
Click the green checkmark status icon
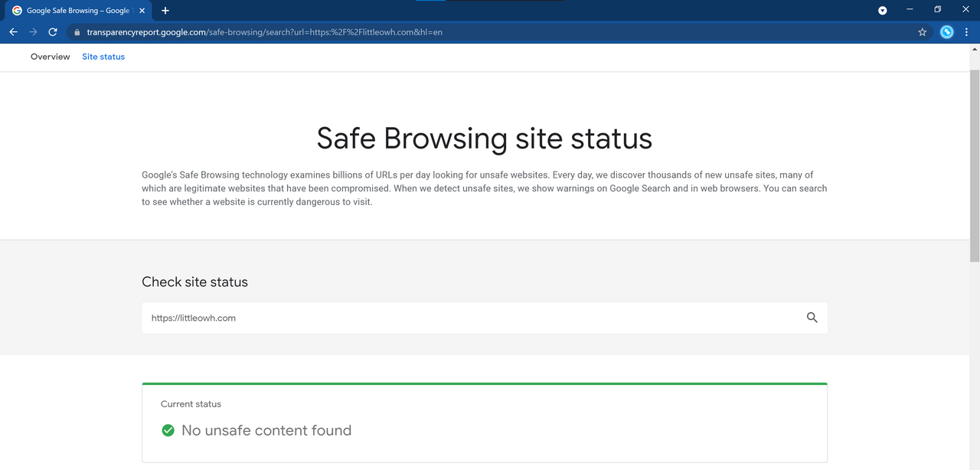[168, 431]
